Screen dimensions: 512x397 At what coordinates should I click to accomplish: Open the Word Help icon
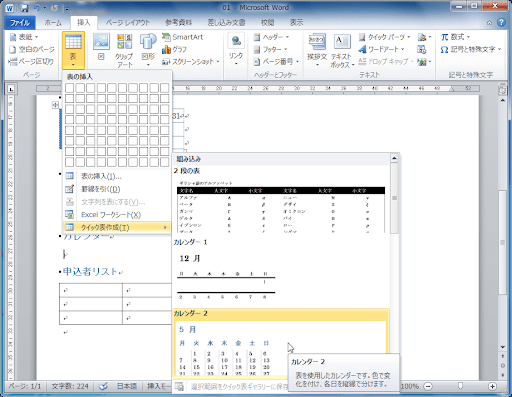(501, 22)
